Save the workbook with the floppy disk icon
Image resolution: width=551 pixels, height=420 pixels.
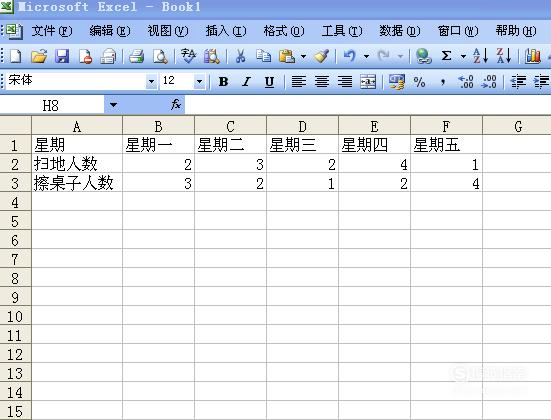pos(62,56)
